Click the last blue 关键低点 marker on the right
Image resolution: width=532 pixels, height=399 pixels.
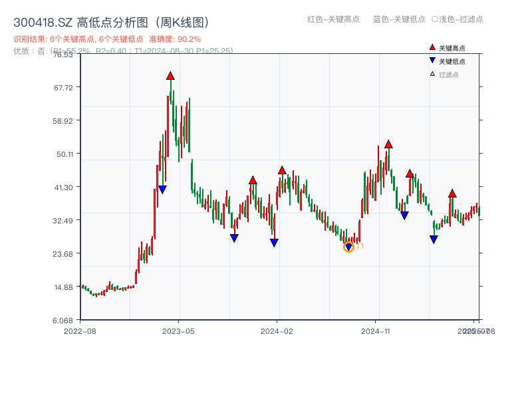(434, 239)
